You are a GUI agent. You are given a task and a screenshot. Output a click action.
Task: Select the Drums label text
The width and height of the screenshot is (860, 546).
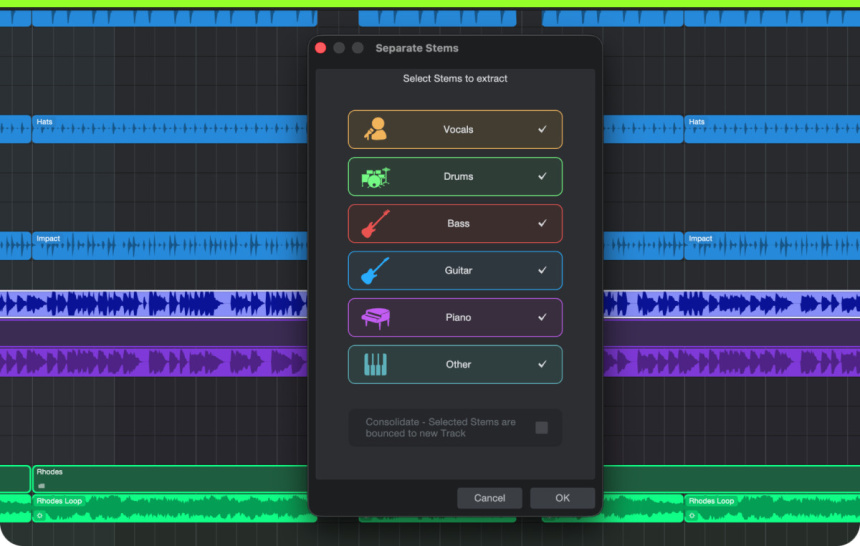coord(458,176)
